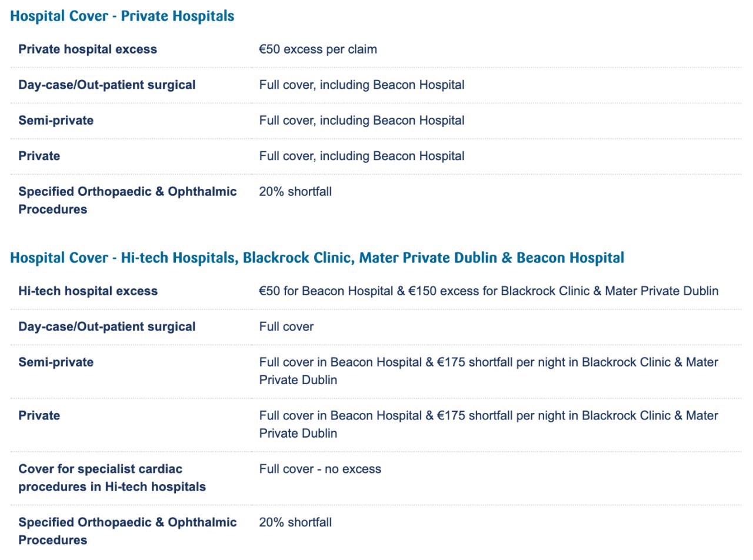Click the 'Semi-private' label in Private Hospitals section
Image resolution: width=753 pixels, height=560 pixels.
[56, 121]
